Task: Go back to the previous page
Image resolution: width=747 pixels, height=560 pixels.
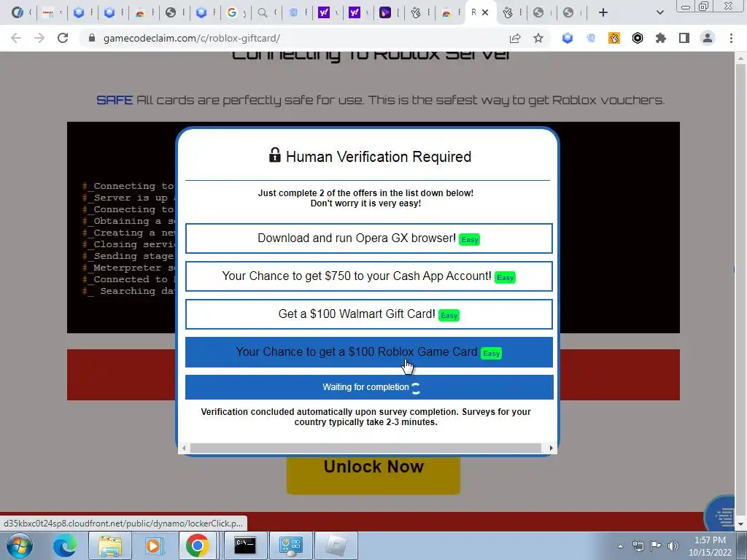Action: 16,38
